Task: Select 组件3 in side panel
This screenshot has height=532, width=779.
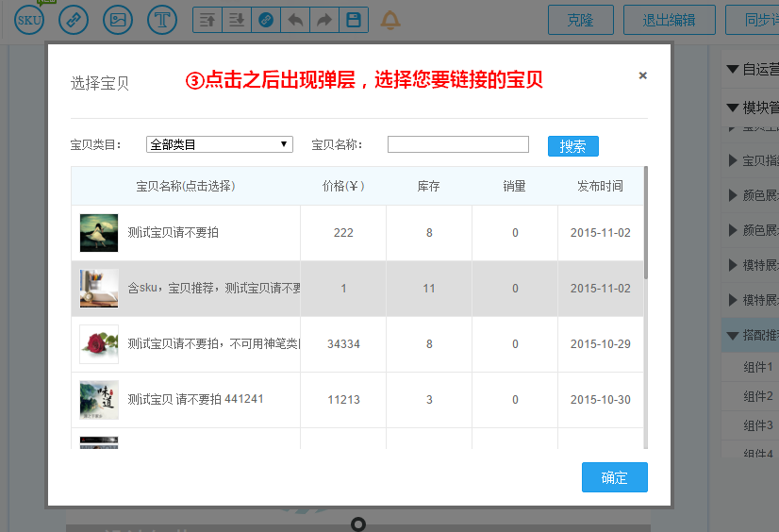Action: [758, 425]
